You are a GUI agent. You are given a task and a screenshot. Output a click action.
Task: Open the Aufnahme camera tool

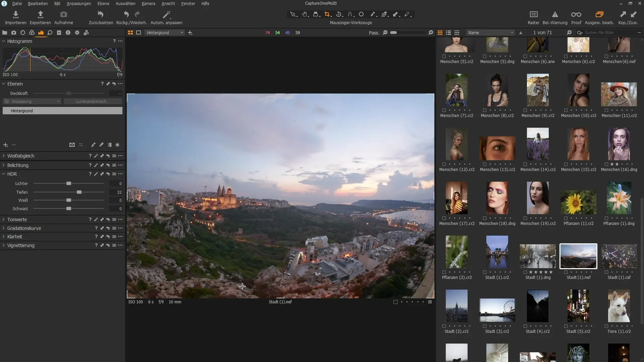point(63,14)
